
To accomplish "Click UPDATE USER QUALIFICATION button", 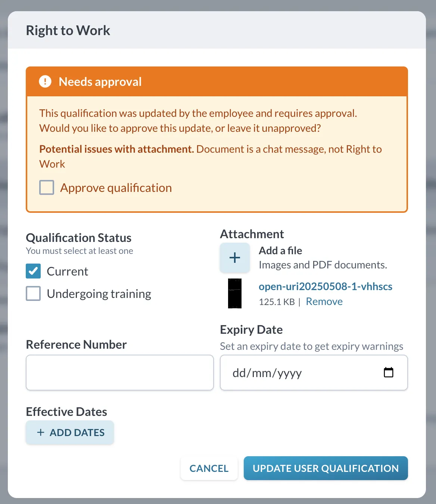I will click(326, 468).
